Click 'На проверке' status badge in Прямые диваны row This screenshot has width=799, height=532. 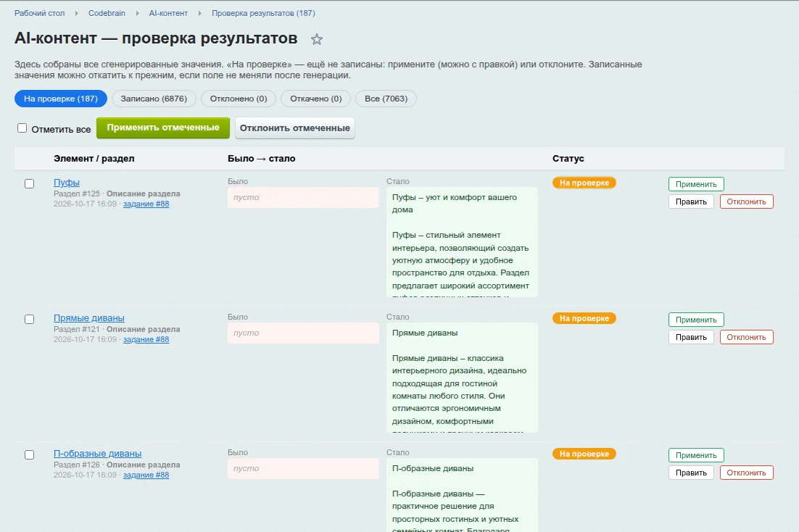click(584, 318)
